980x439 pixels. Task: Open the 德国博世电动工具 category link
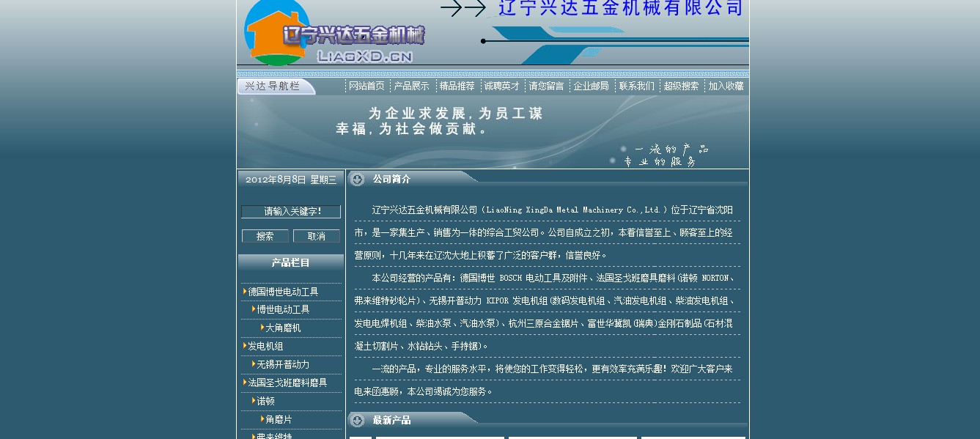coord(283,292)
